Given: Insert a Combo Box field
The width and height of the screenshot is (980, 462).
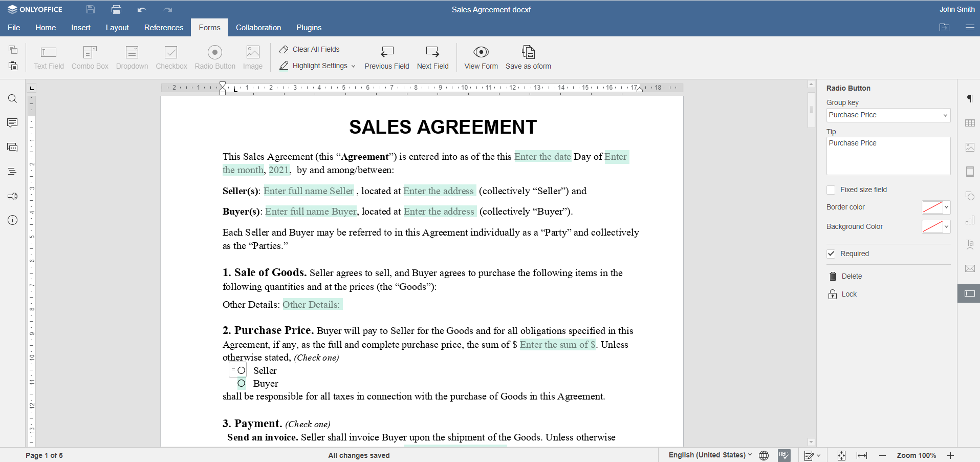Looking at the screenshot, I should pyautogui.click(x=90, y=56).
